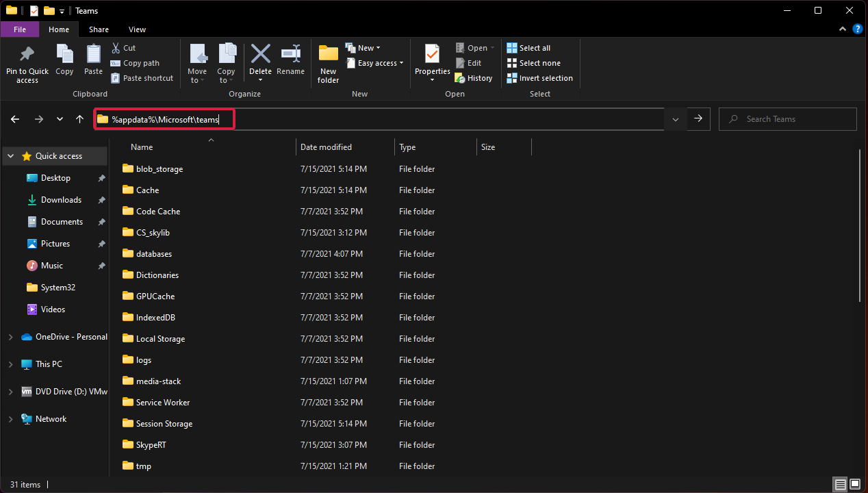Collapse the Quick access tree node

[10, 156]
